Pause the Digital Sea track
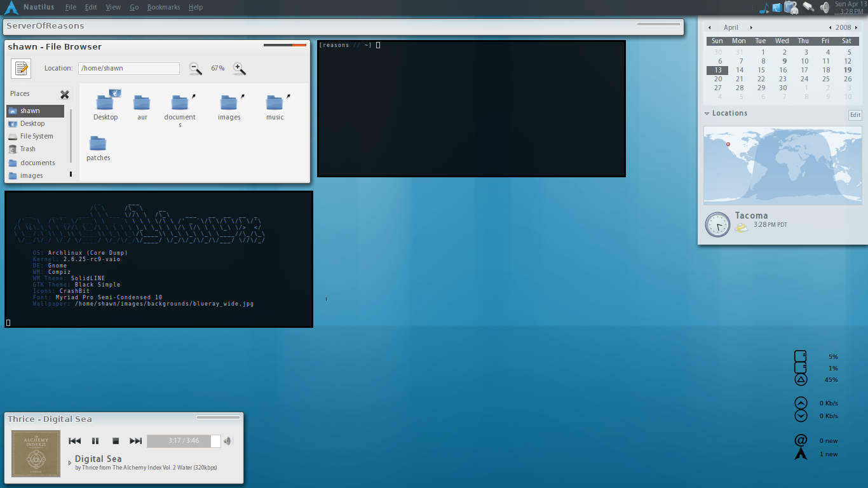Screen dimensions: 868x488 pos(95,441)
